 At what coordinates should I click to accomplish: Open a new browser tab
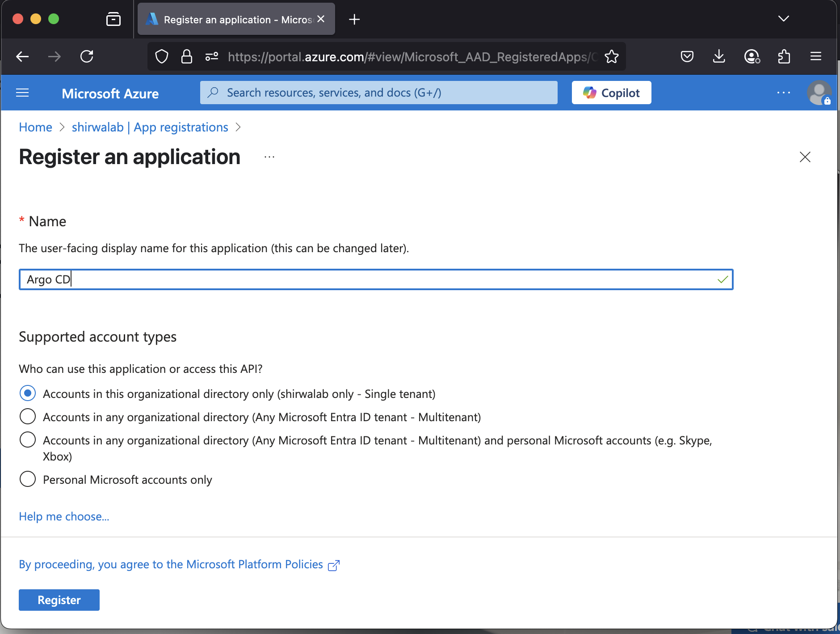point(354,19)
